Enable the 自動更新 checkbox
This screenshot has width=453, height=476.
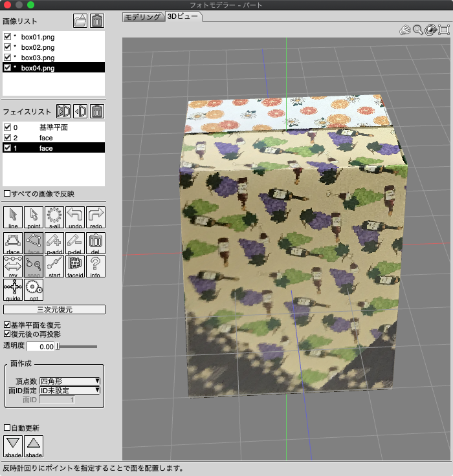(x=7, y=427)
